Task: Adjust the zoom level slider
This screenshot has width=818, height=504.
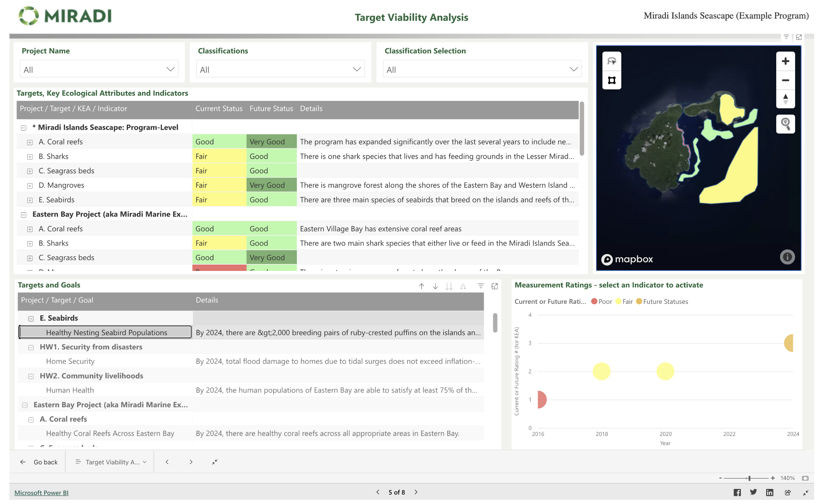Action: point(749,478)
